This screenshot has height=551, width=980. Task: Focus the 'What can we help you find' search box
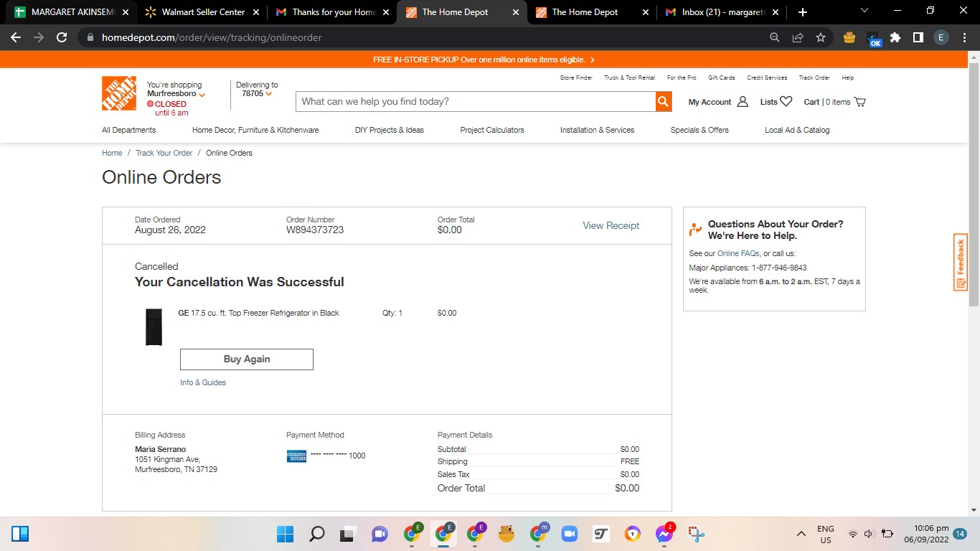pos(476,102)
